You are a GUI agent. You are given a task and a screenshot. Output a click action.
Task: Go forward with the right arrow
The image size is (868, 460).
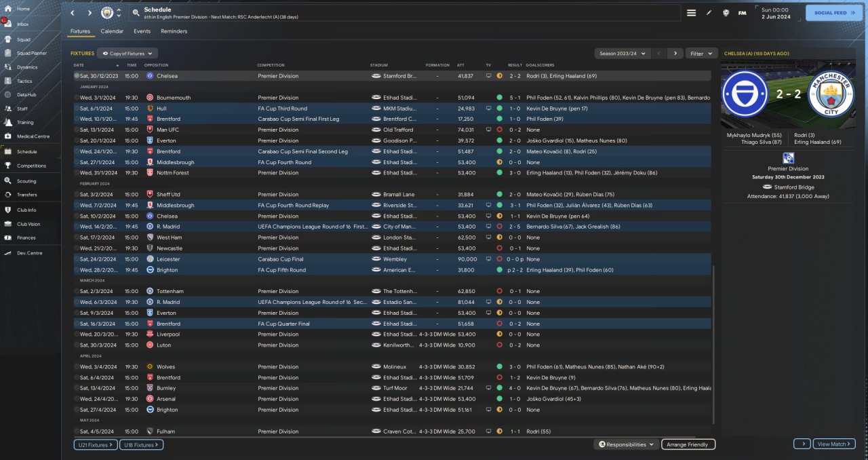[x=90, y=13]
